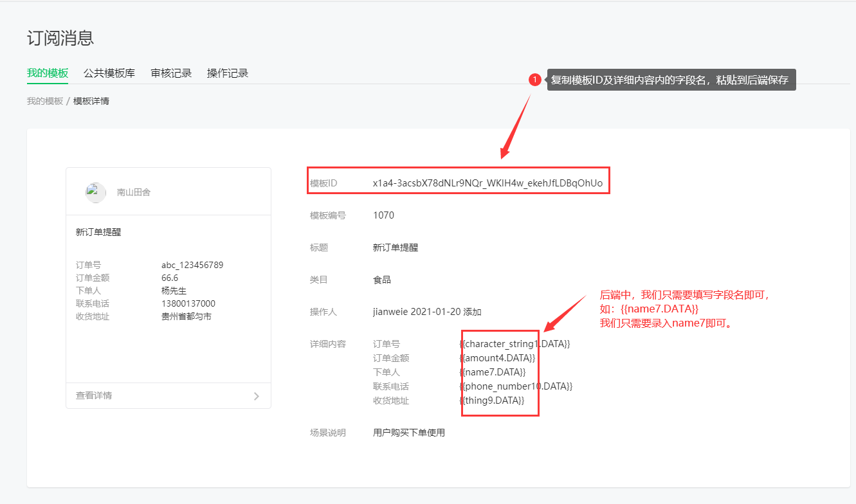Click 我的模板 breadcrumb link
Screen dimensions: 856x504
45,101
